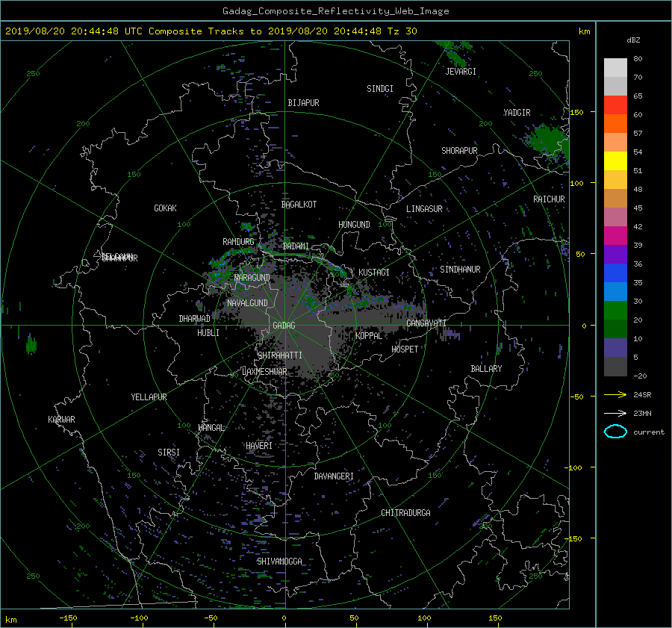Image resolution: width=672 pixels, height=628 pixels.
Task: Click the GOKAK city label
Action: click(x=166, y=208)
